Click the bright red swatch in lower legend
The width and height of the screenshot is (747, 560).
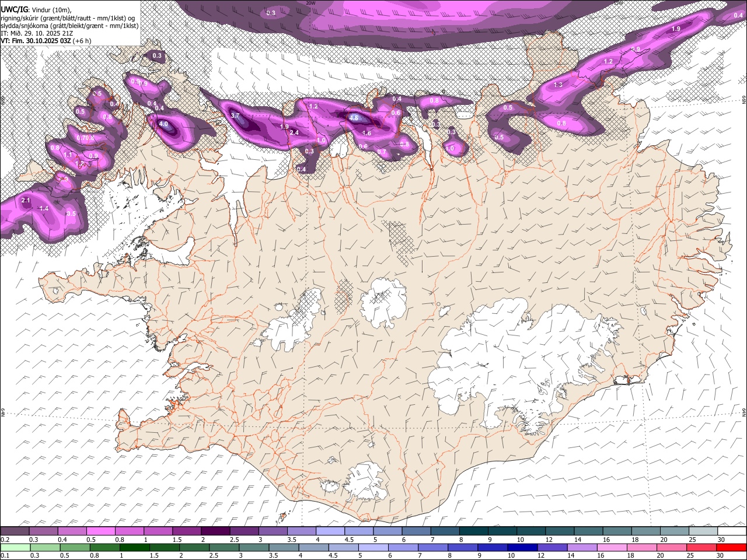tap(731, 547)
